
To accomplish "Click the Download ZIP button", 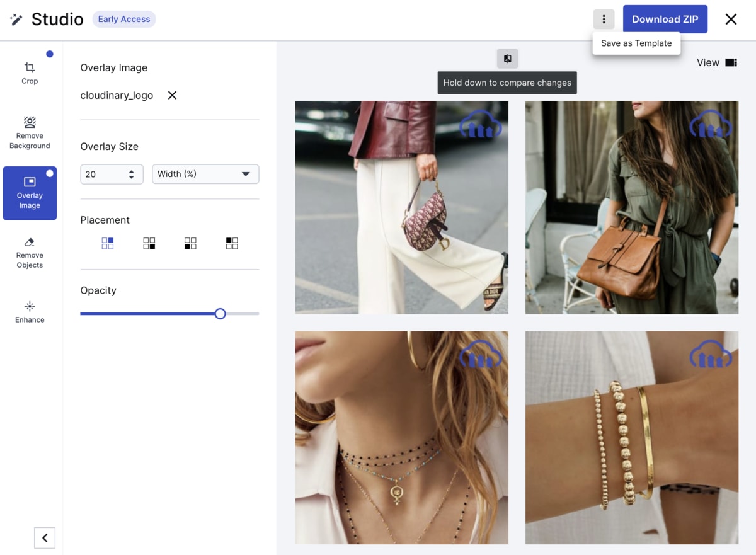I will (x=665, y=20).
